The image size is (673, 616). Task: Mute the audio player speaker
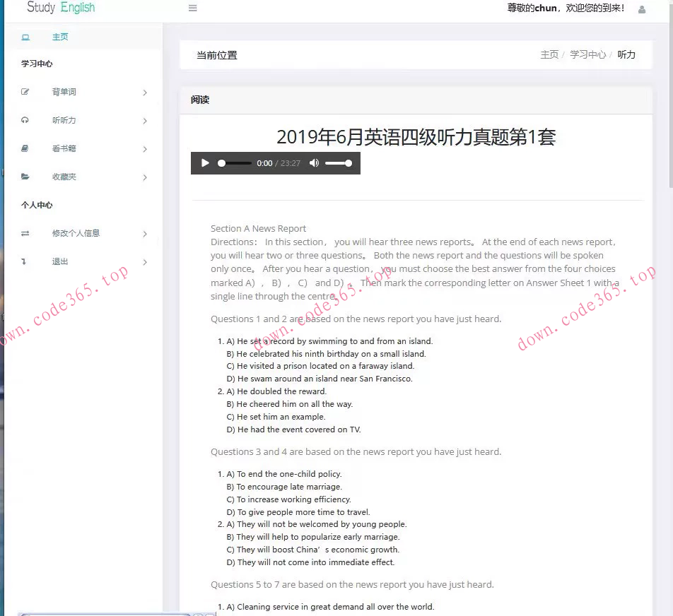tap(314, 163)
